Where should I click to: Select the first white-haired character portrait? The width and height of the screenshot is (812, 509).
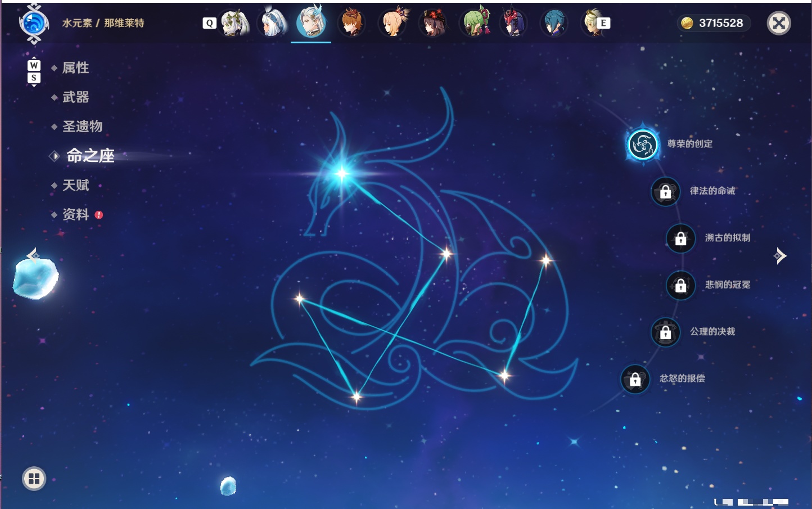click(233, 23)
